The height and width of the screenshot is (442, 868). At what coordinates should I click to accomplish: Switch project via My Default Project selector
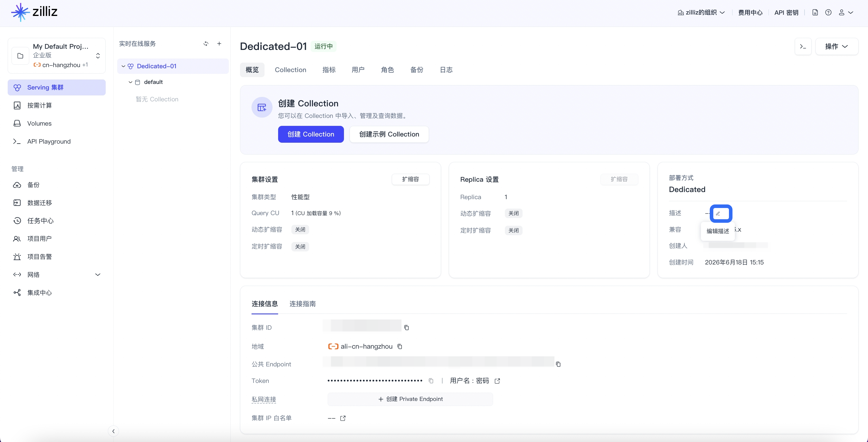[57, 56]
